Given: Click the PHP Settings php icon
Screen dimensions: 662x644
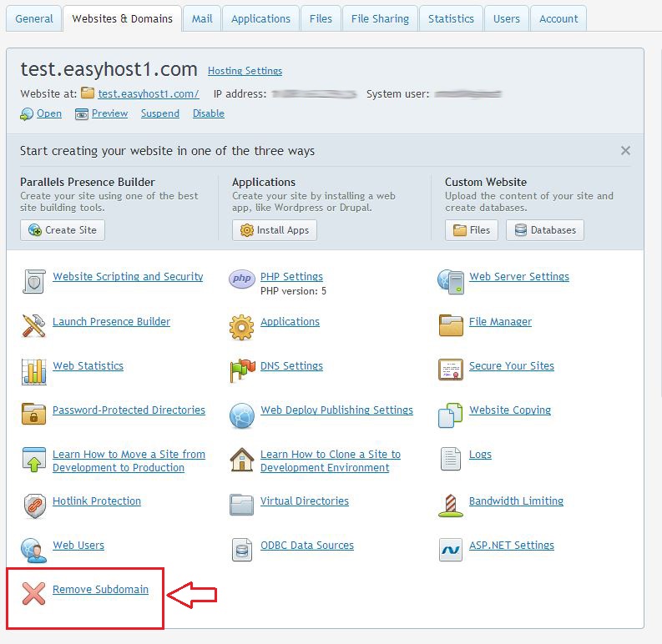Looking at the screenshot, I should tap(241, 279).
